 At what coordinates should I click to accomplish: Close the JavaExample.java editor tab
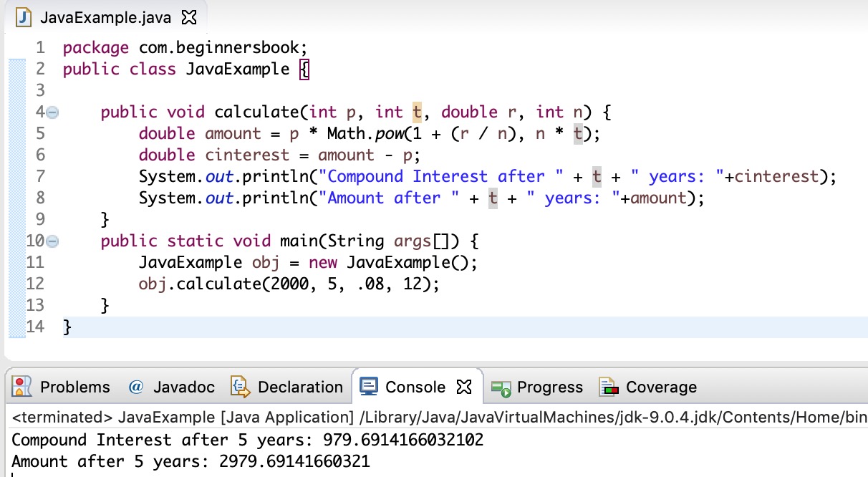[189, 16]
